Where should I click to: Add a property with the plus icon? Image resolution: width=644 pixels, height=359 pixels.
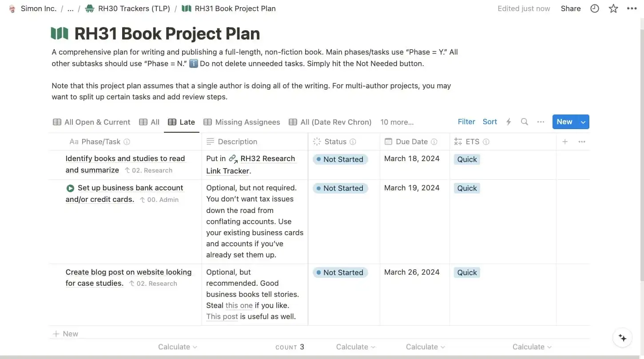(565, 142)
